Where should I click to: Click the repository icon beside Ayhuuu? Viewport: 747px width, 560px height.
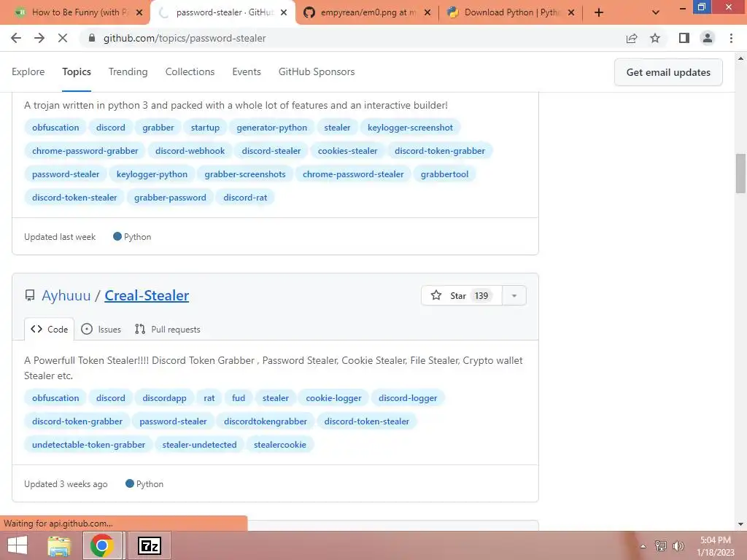pyautogui.click(x=29, y=296)
